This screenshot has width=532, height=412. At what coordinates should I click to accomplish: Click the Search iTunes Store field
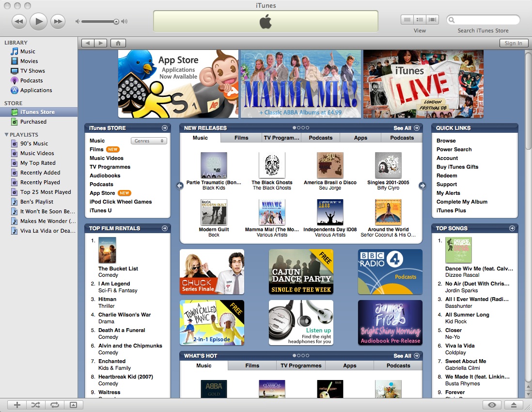(483, 20)
